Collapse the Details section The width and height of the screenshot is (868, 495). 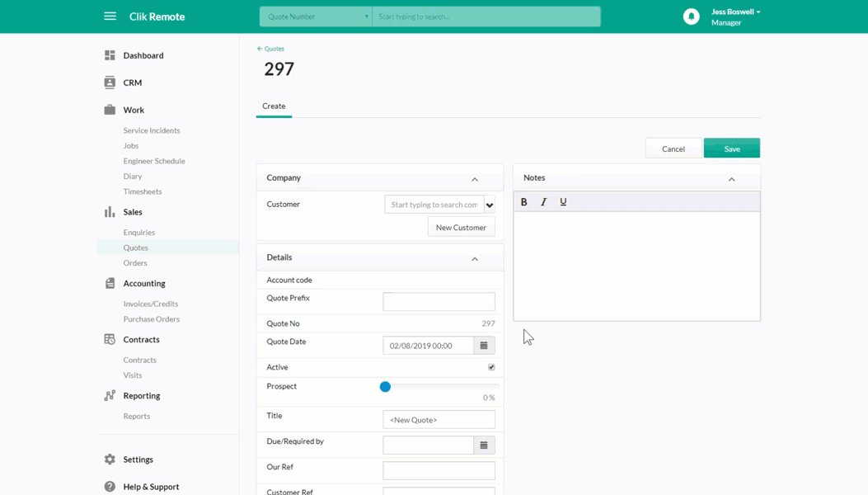(475, 259)
